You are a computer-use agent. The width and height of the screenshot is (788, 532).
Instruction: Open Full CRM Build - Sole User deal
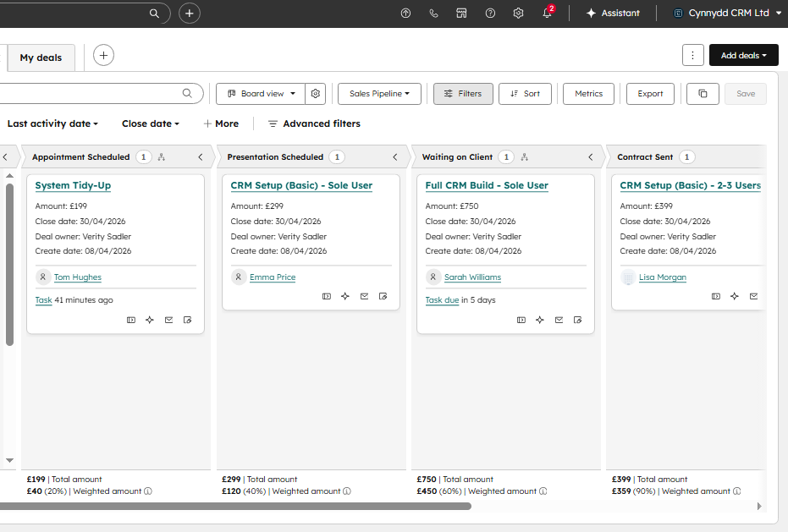point(487,185)
